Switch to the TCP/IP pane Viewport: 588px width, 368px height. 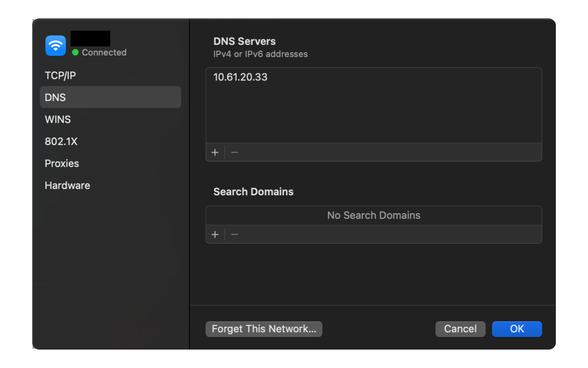coord(60,75)
